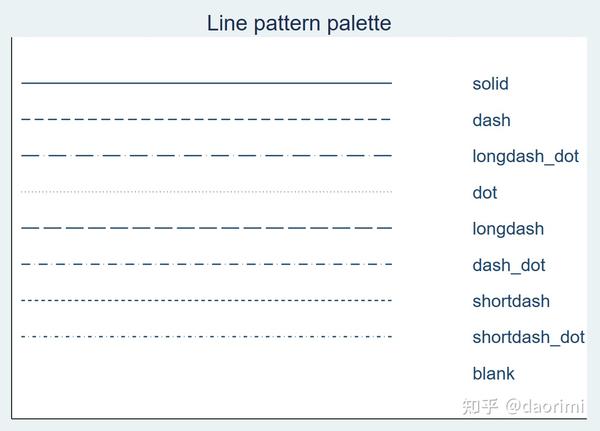The height and width of the screenshot is (431, 600).
Task: Click the "shortdash_dot" text label
Action: click(528, 337)
